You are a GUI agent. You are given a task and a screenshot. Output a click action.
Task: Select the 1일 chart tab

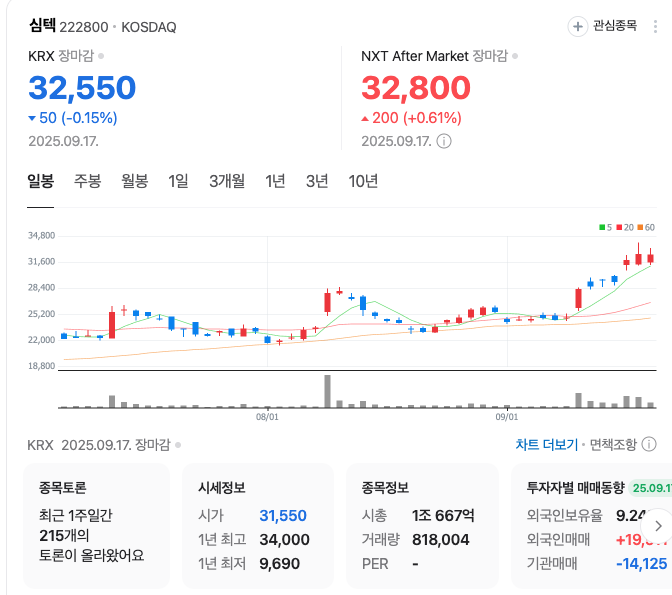click(x=178, y=181)
